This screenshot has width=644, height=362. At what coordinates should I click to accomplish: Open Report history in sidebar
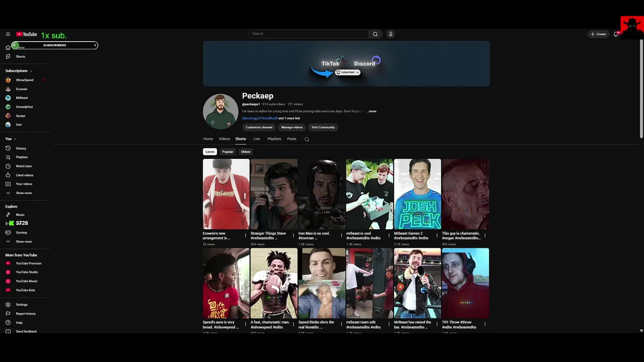pyautogui.click(x=25, y=314)
